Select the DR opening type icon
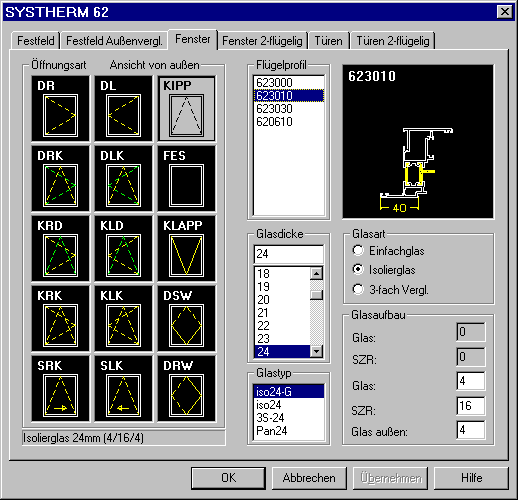This screenshot has height=500, width=518. click(60, 109)
